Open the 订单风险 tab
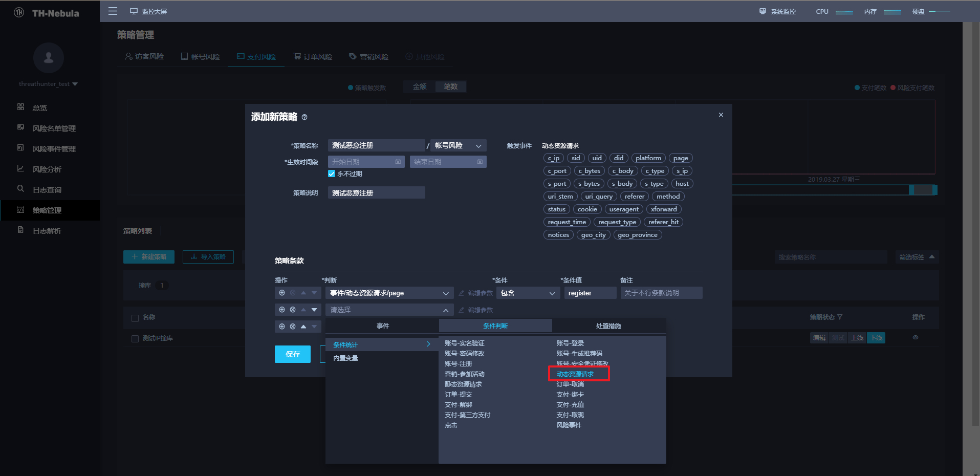The width and height of the screenshot is (980, 476). [313, 57]
